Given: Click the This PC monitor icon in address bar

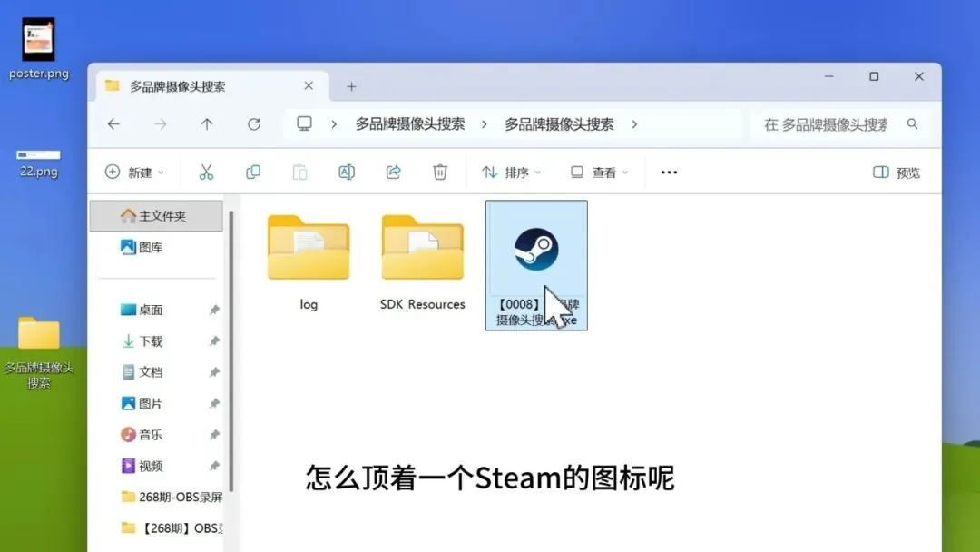Looking at the screenshot, I should 304,123.
